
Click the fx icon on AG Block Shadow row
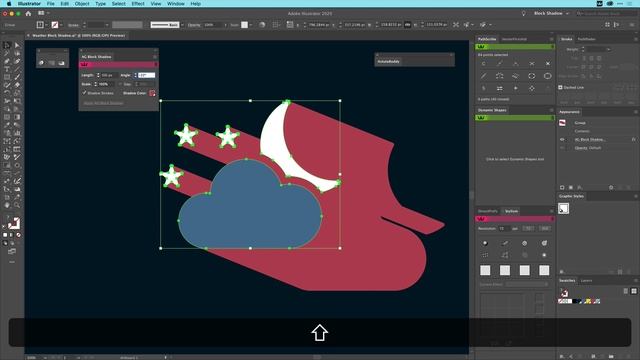click(x=633, y=140)
